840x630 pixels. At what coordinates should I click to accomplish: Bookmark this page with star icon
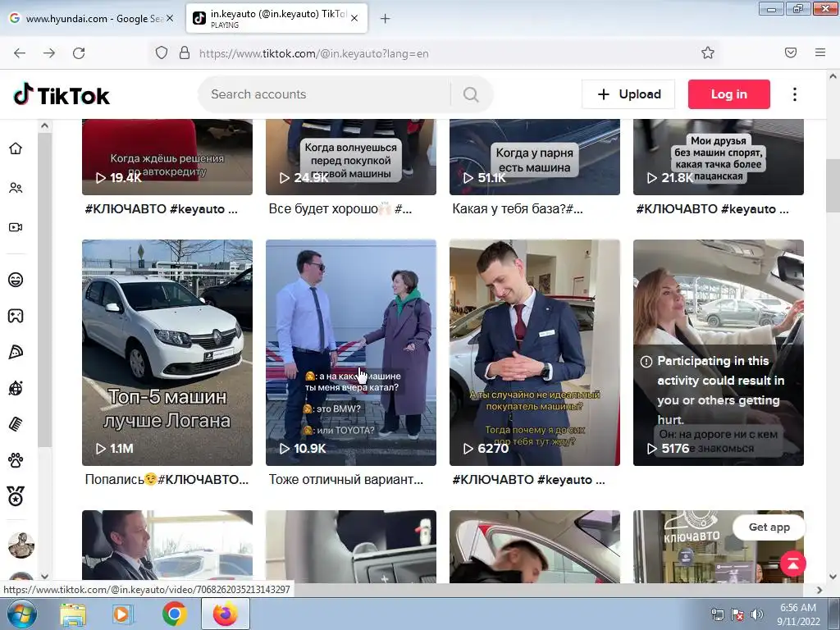pyautogui.click(x=708, y=53)
